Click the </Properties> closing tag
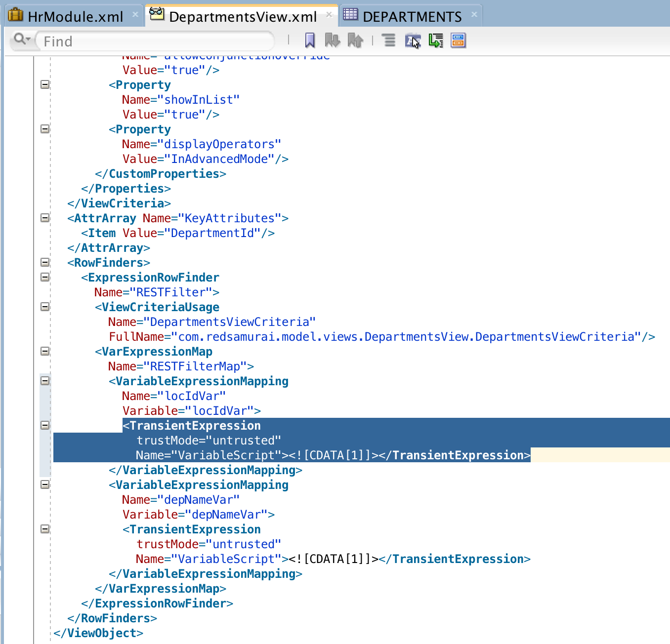Viewport: 670px width, 644px height. click(126, 189)
